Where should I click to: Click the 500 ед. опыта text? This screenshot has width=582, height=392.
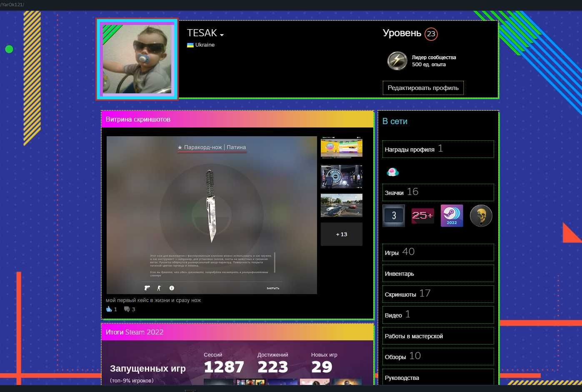pos(429,65)
